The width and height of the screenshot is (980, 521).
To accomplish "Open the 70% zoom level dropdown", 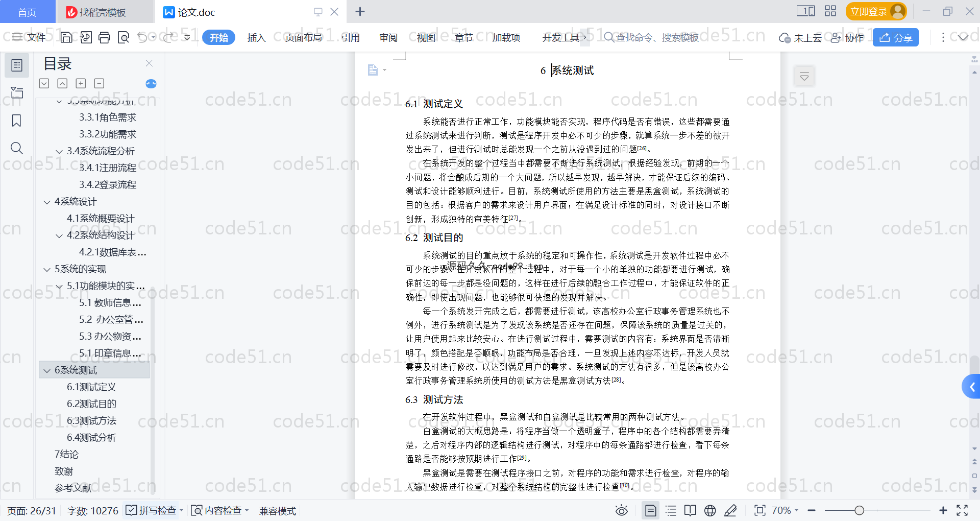I will 785,510.
